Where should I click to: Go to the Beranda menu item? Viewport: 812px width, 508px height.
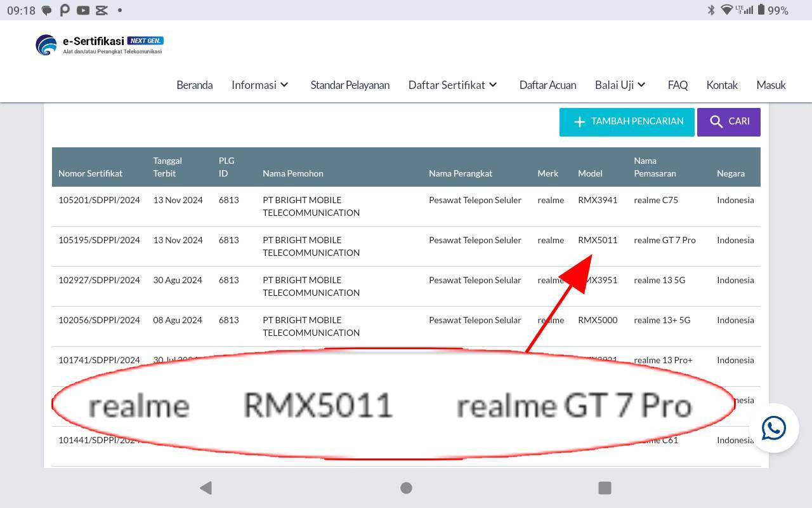click(x=194, y=84)
